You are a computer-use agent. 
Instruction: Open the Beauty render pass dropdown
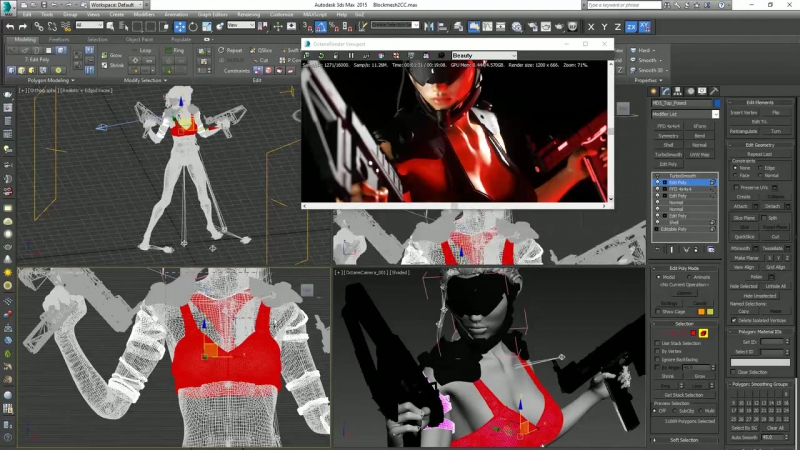click(484, 55)
